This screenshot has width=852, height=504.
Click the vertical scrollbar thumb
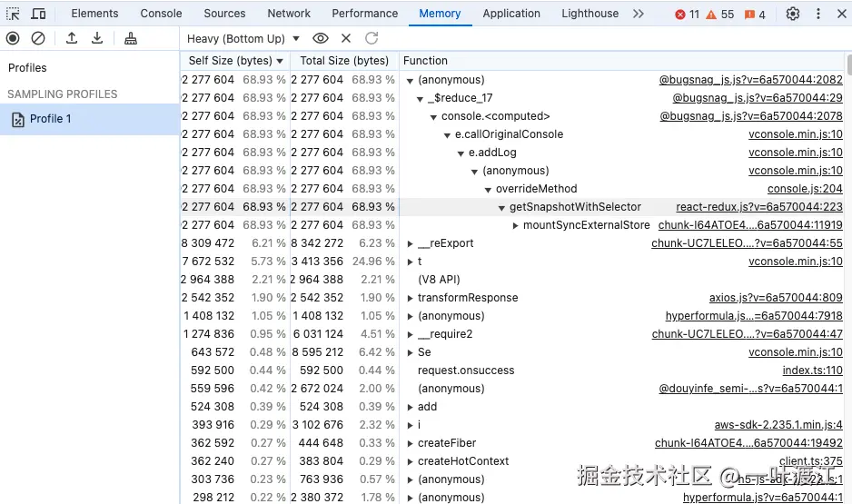849,64
